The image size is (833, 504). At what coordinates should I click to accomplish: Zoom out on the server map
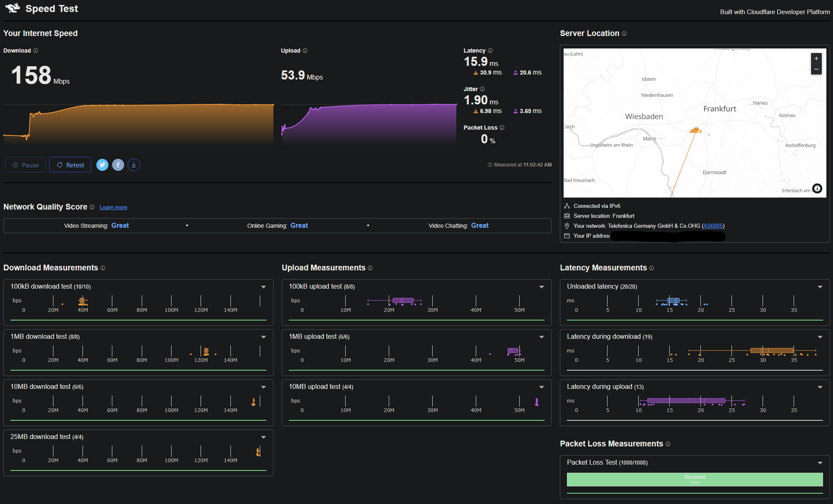pos(816,70)
